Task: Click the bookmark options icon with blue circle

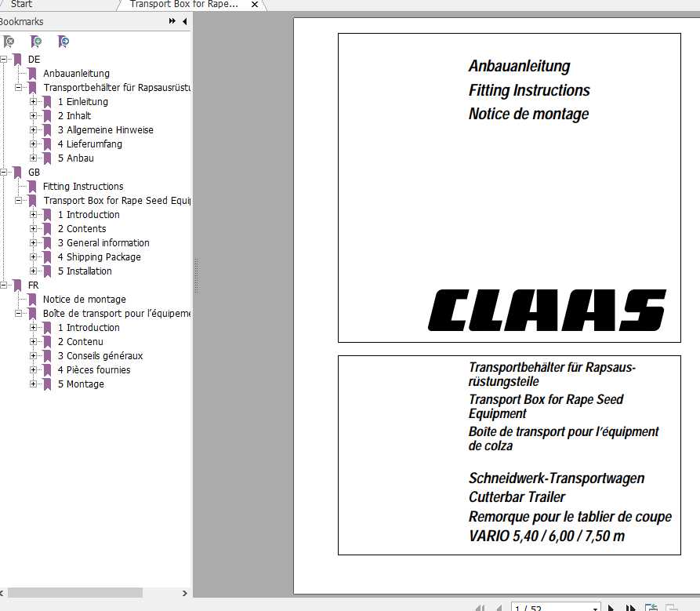Action: [63, 42]
